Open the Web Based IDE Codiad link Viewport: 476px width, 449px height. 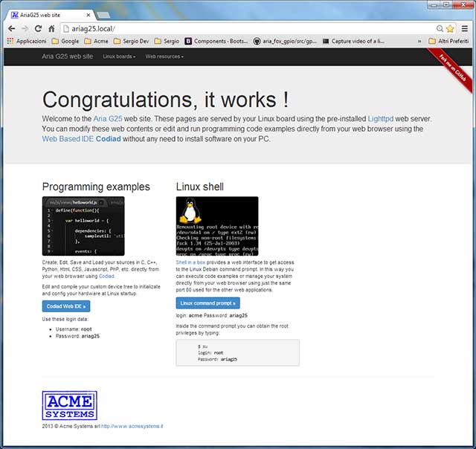pyautogui.click(x=81, y=139)
